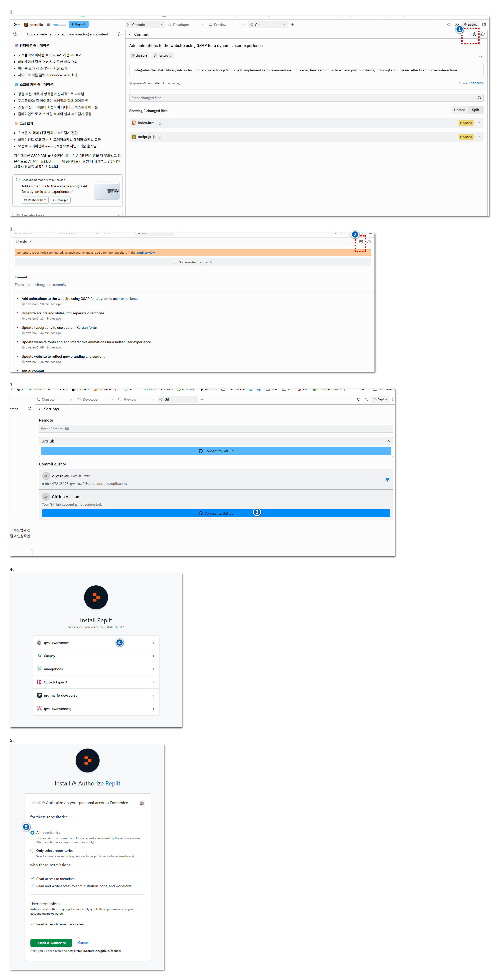The image size is (499, 980).
Task: Open history icon left of chat title
Action: pyautogui.click(x=16, y=34)
